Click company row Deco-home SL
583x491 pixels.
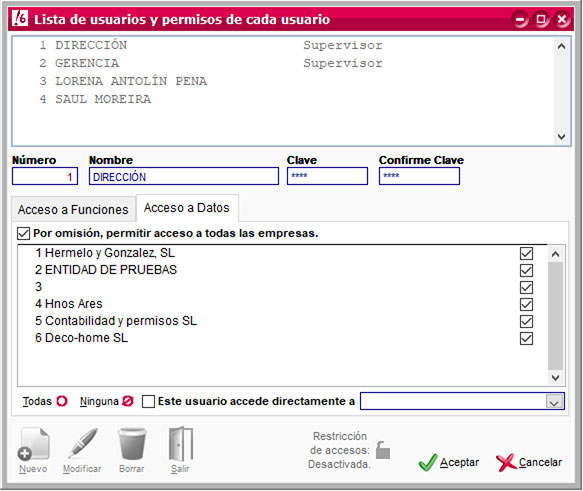(283, 338)
